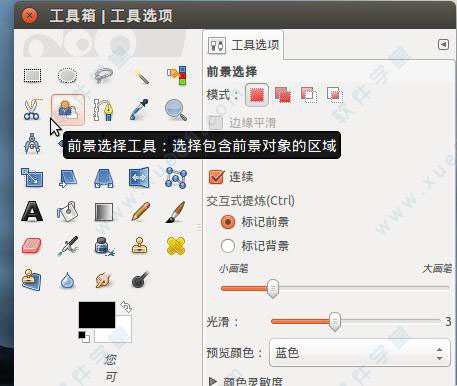Select the Color Picker eyedropper tool

[x=139, y=110]
